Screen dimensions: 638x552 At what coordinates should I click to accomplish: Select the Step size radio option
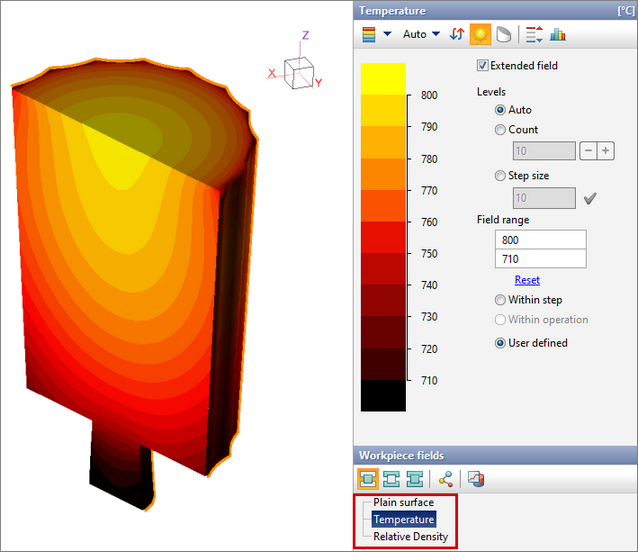(x=501, y=176)
